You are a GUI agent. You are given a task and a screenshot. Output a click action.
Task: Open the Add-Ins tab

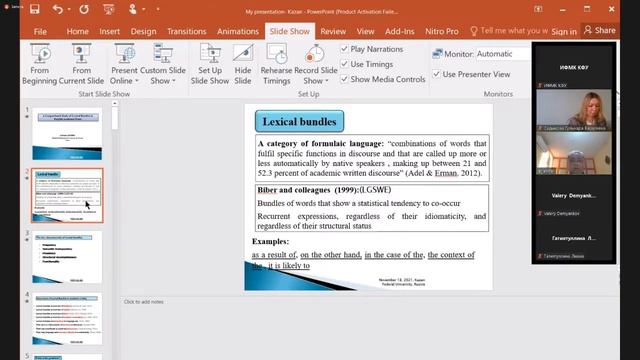(400, 31)
